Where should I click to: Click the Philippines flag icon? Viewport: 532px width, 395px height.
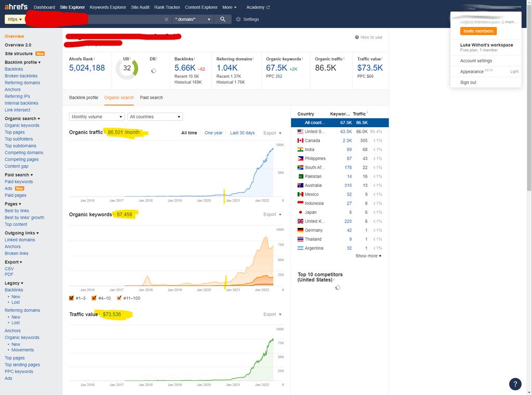click(x=300, y=158)
